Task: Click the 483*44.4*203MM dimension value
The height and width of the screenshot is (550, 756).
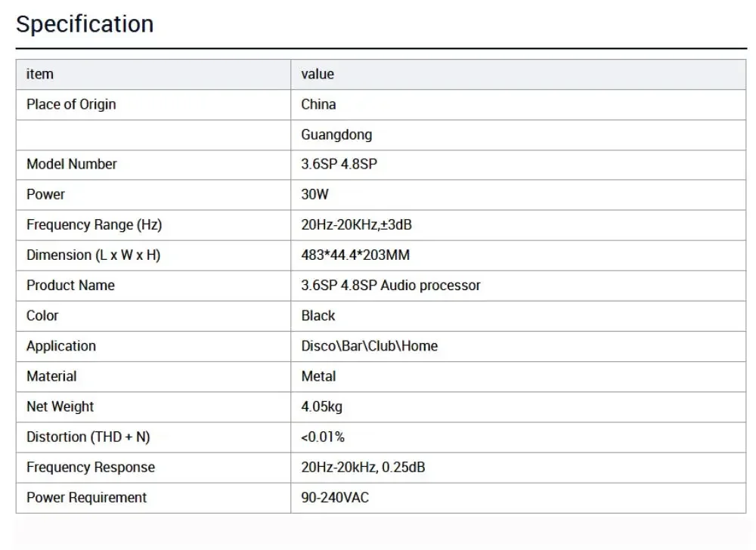Action: (x=355, y=255)
